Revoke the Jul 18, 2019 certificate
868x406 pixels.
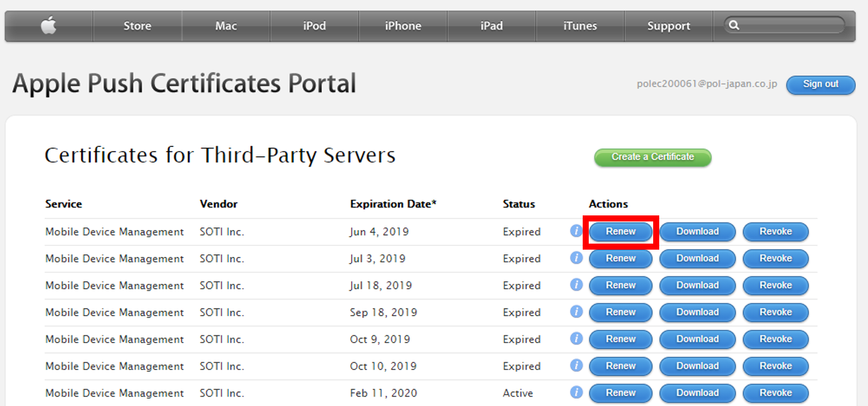pos(775,285)
